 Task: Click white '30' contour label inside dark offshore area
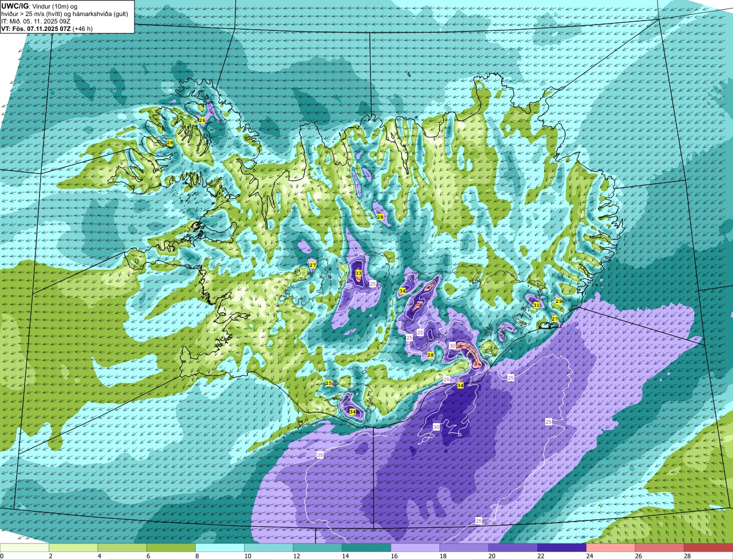click(436, 427)
